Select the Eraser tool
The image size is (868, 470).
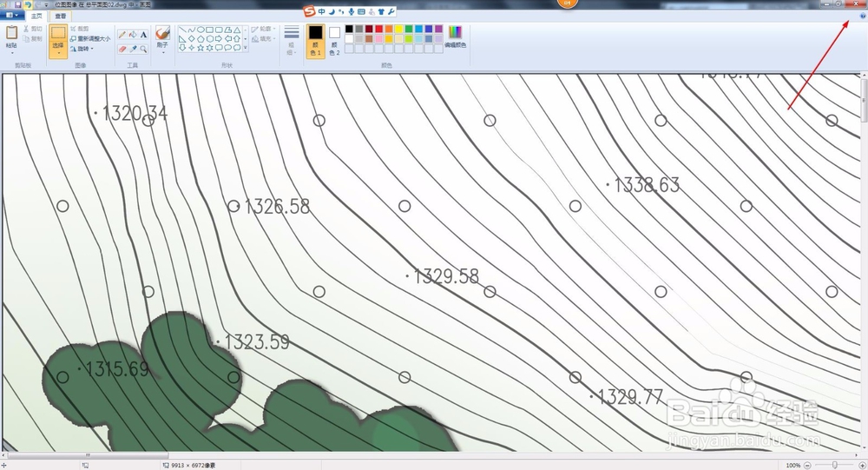pyautogui.click(x=122, y=49)
